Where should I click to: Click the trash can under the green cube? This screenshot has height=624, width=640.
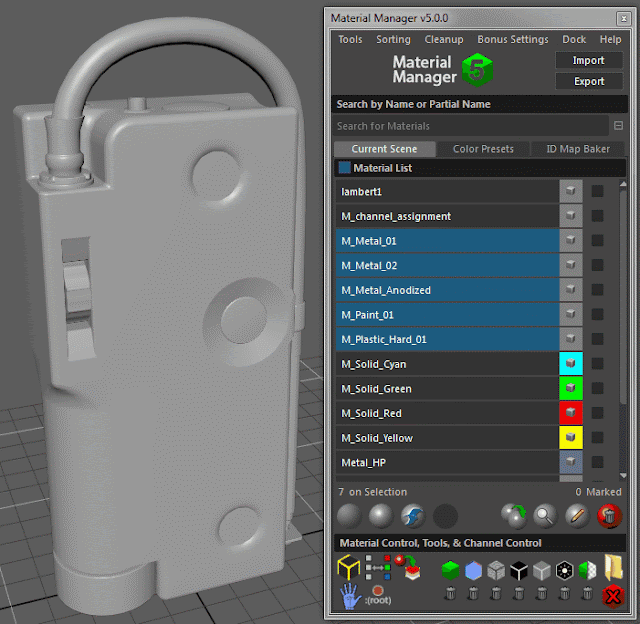pos(450,593)
